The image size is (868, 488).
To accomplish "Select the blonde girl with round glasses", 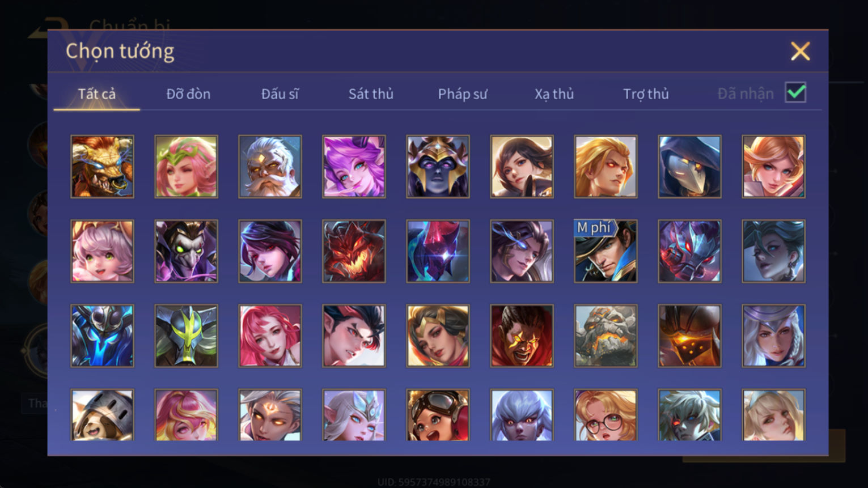I will (x=606, y=415).
